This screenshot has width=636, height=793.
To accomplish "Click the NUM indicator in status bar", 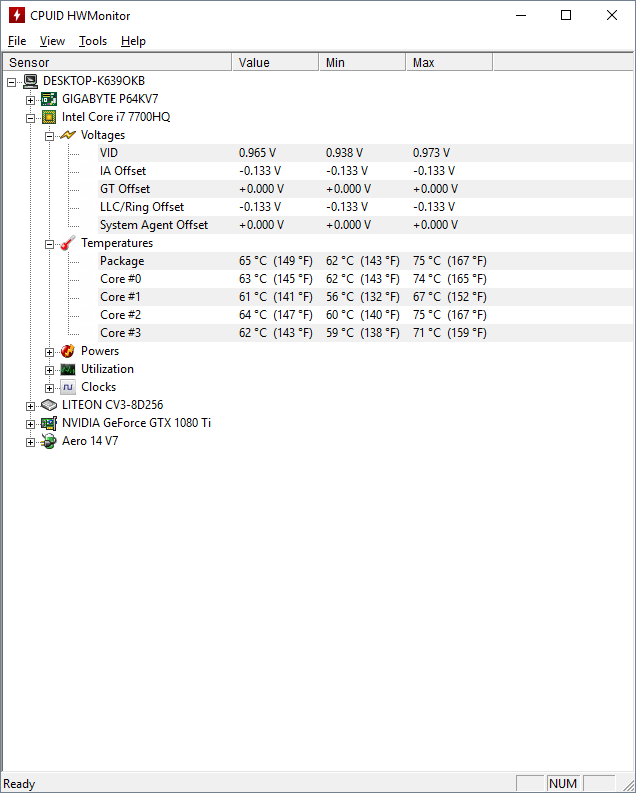I will [x=563, y=783].
